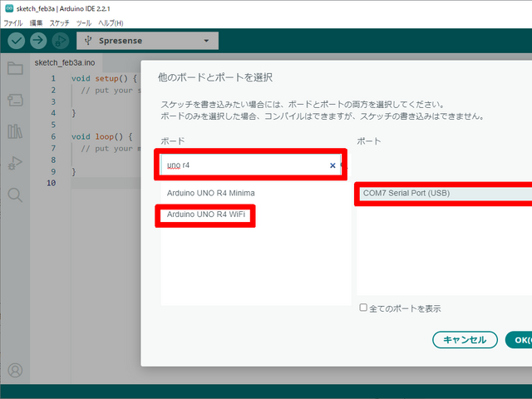Image resolution: width=532 pixels, height=399 pixels.
Task: Click the board search field containing uno r4
Action: (250, 165)
